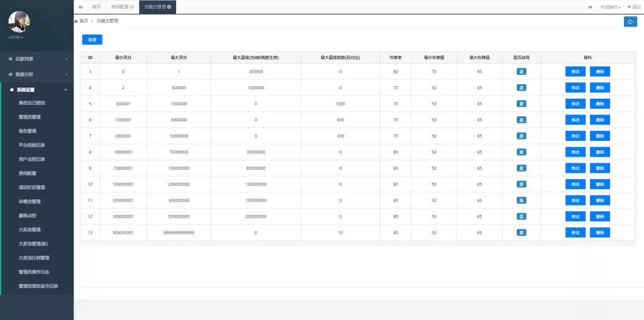
Task: Switch to the 首页 tab
Action: point(96,7)
